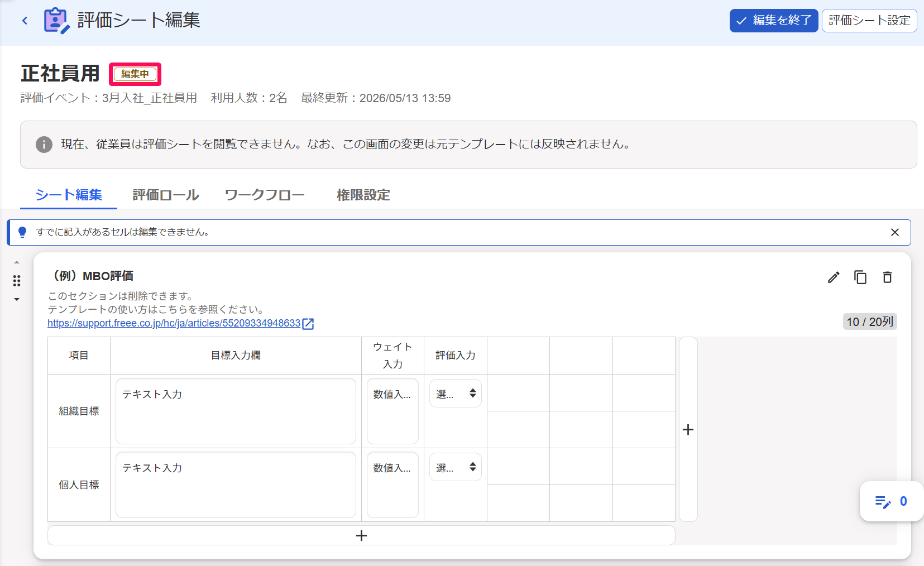Open the support.freee.co.jp help article link
This screenshot has width=924, height=566.
pos(174,323)
